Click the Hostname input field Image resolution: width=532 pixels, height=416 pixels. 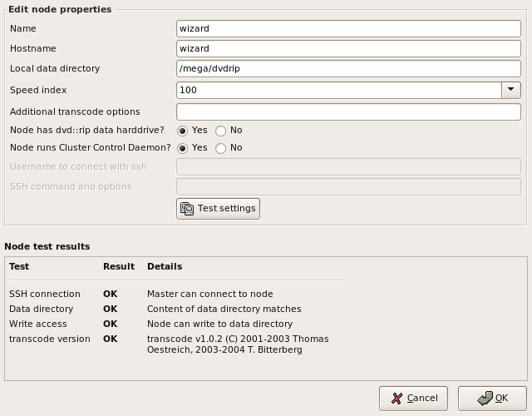tap(348, 48)
